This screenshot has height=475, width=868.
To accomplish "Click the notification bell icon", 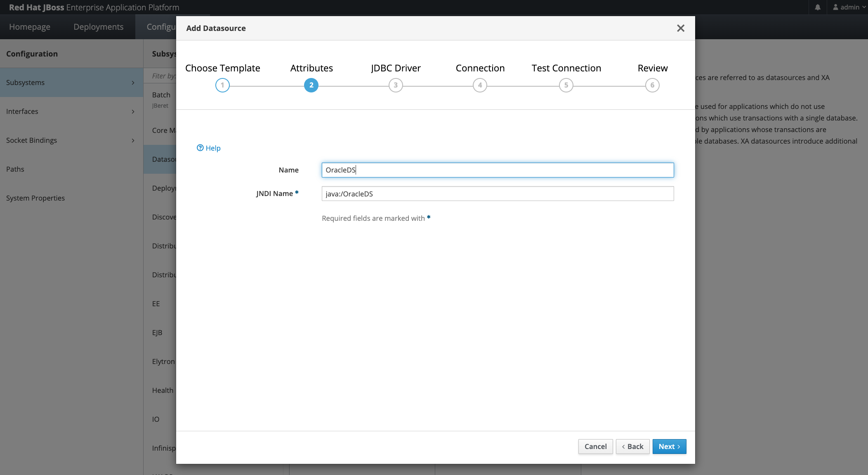I will click(818, 7).
